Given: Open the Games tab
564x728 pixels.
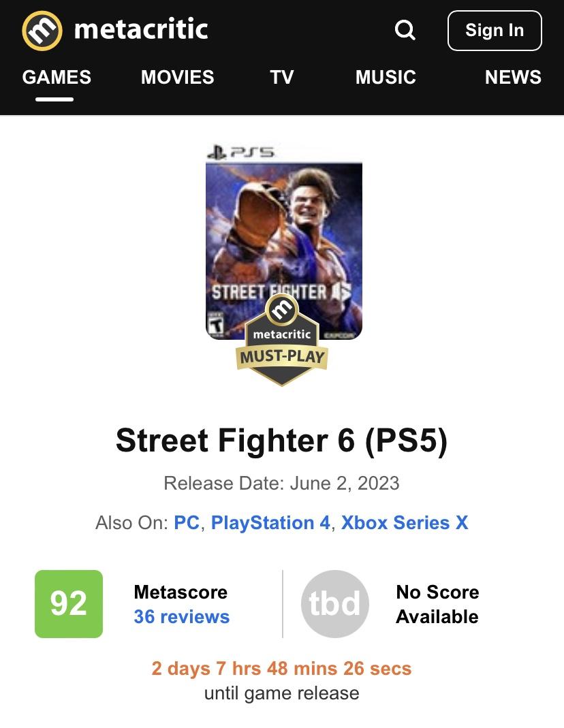Looking at the screenshot, I should click(57, 77).
